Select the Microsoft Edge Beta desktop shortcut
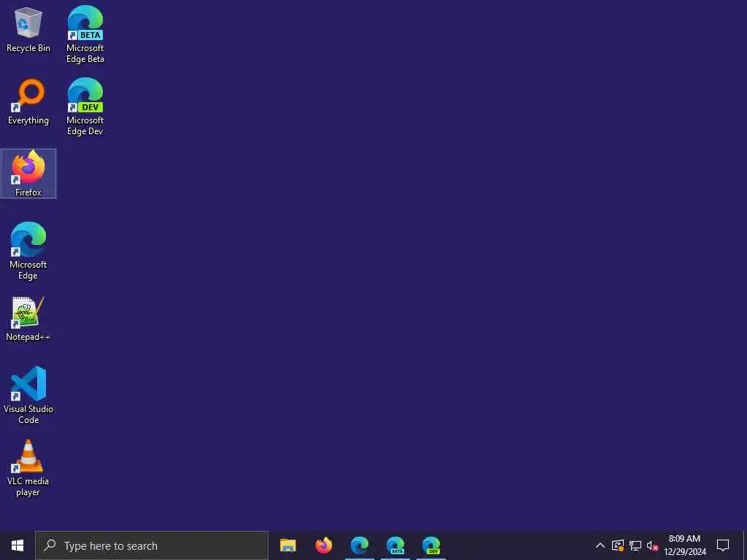 tap(85, 35)
